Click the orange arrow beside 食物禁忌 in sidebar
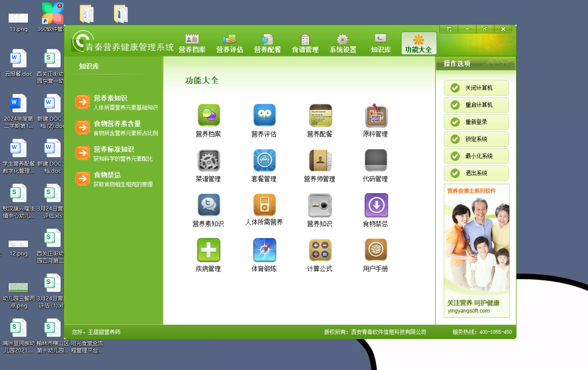588x370 pixels. tap(83, 179)
